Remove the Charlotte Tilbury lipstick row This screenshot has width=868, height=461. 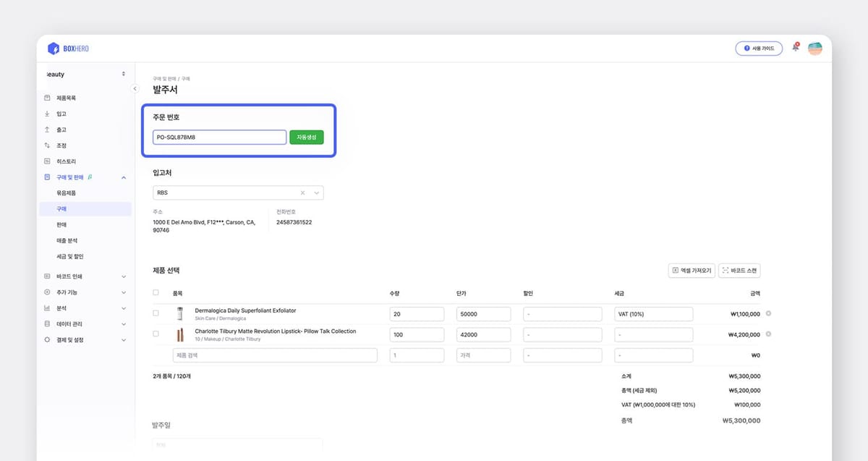(x=768, y=334)
